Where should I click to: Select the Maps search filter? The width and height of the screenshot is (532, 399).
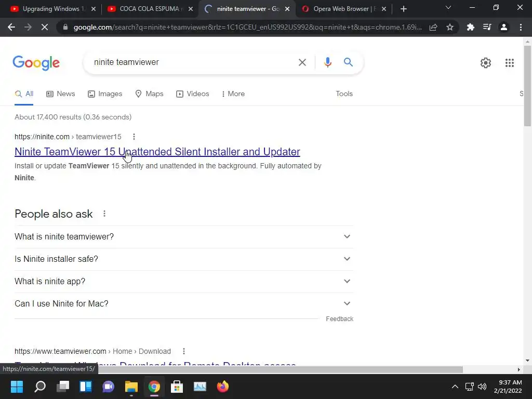[x=149, y=94]
